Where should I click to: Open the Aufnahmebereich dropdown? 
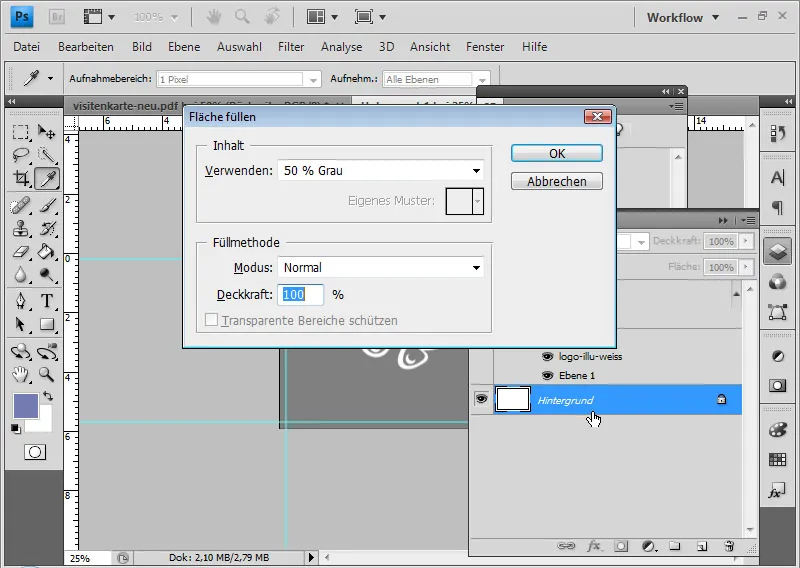(x=239, y=79)
